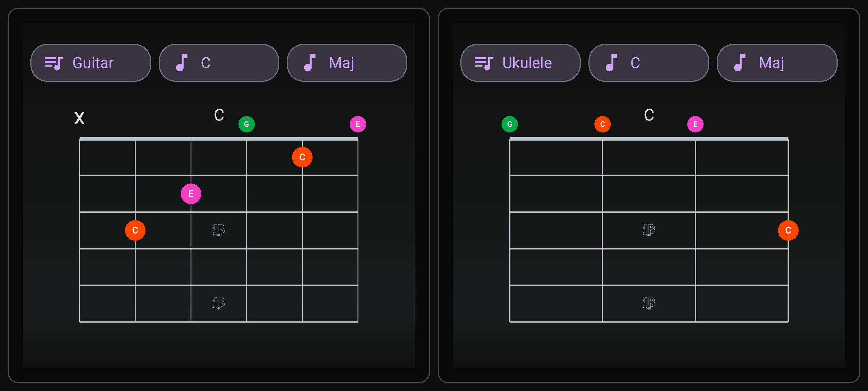Click the JB watermark on the guitar fretboard
The width and height of the screenshot is (868, 391).
click(218, 230)
